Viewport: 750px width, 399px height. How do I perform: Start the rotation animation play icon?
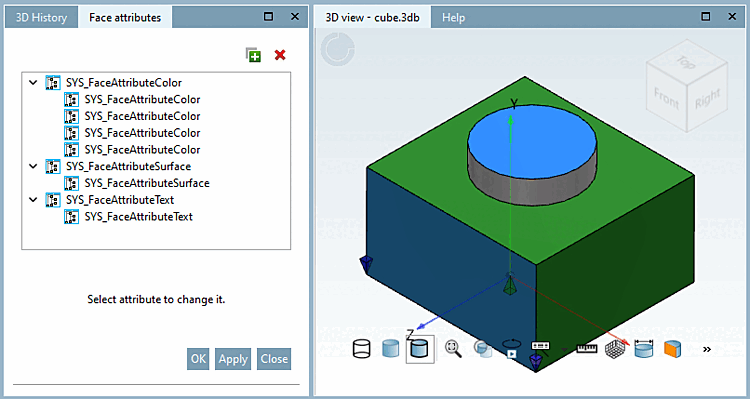512,349
